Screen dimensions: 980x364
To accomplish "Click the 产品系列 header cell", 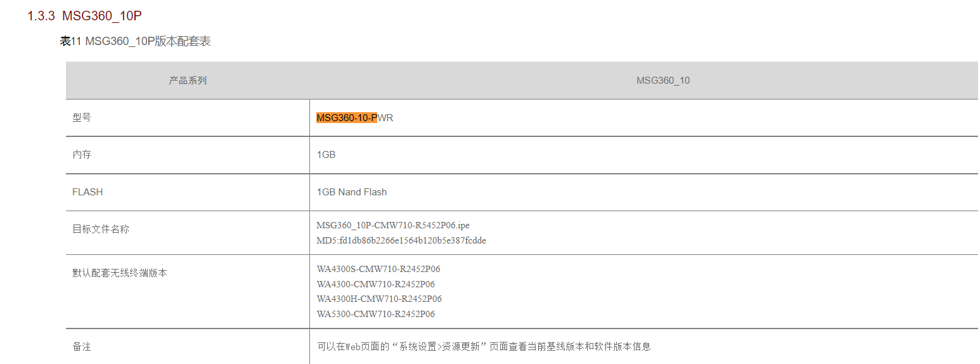I will [x=188, y=81].
